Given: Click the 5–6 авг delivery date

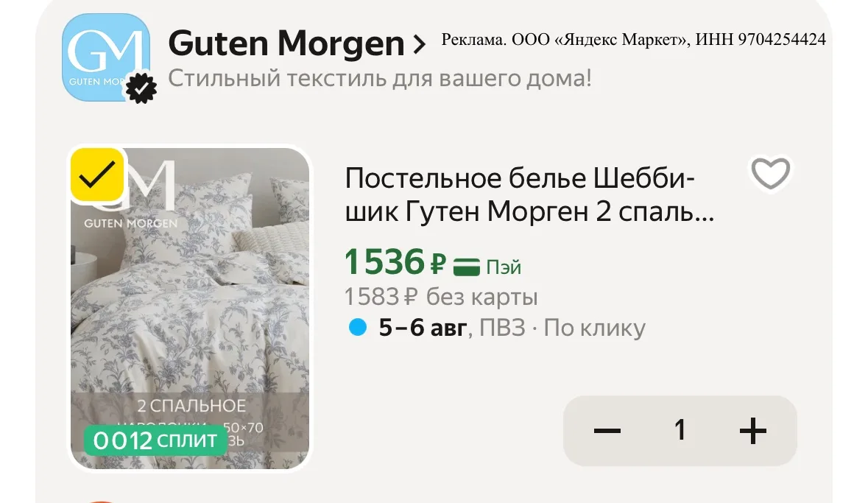Looking at the screenshot, I should click(x=423, y=328).
